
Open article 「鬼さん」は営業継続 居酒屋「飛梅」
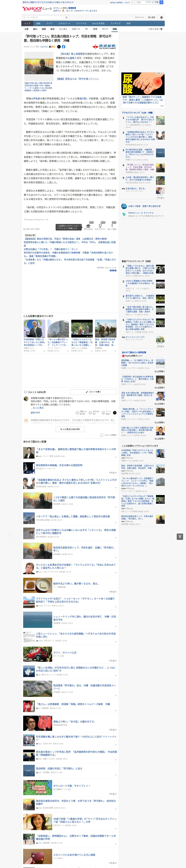click(x=73, y=704)
